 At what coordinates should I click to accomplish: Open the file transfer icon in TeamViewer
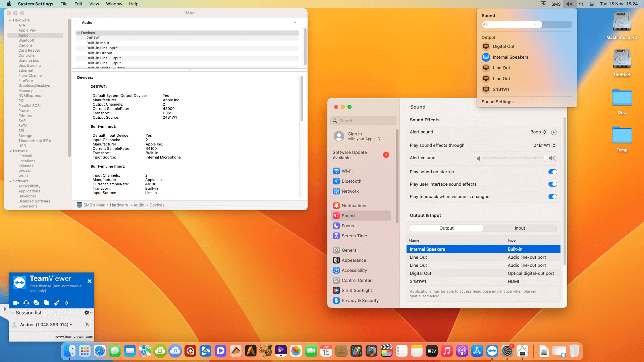46,303
